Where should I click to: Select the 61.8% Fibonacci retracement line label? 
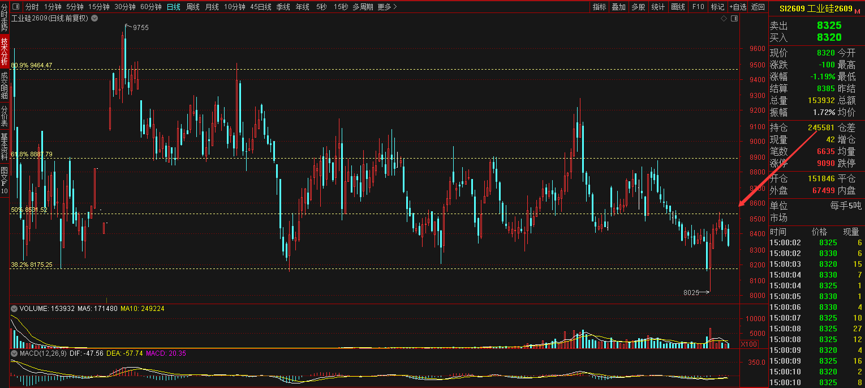[x=32, y=155]
